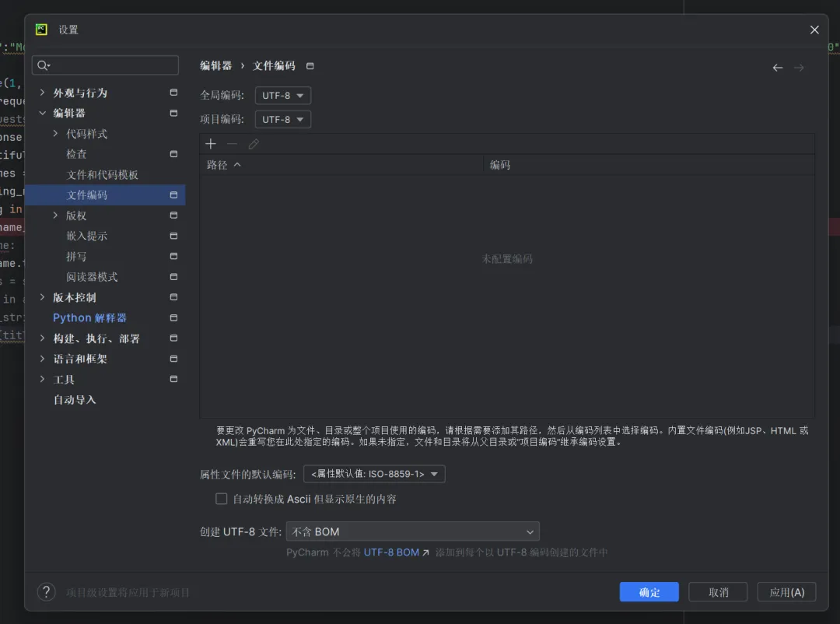Open the 自动导入 settings page
The height and width of the screenshot is (624, 840).
tap(75, 400)
